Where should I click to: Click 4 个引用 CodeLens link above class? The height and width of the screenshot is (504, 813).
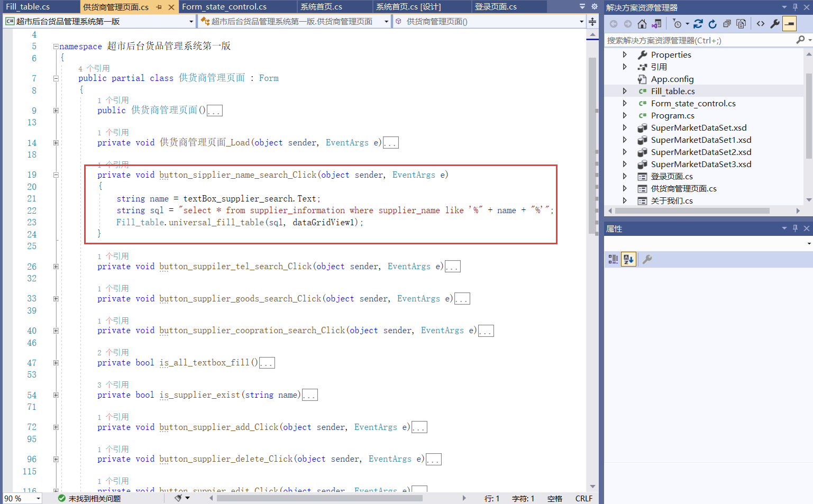[x=94, y=68]
